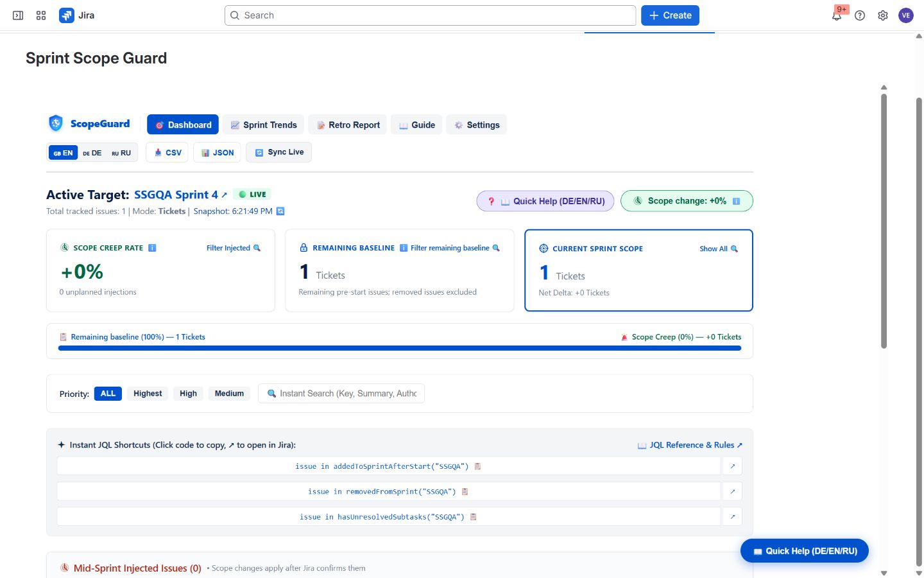Click the ScopeGuard shield logo
The height and width of the screenshot is (578, 924).
coord(56,123)
